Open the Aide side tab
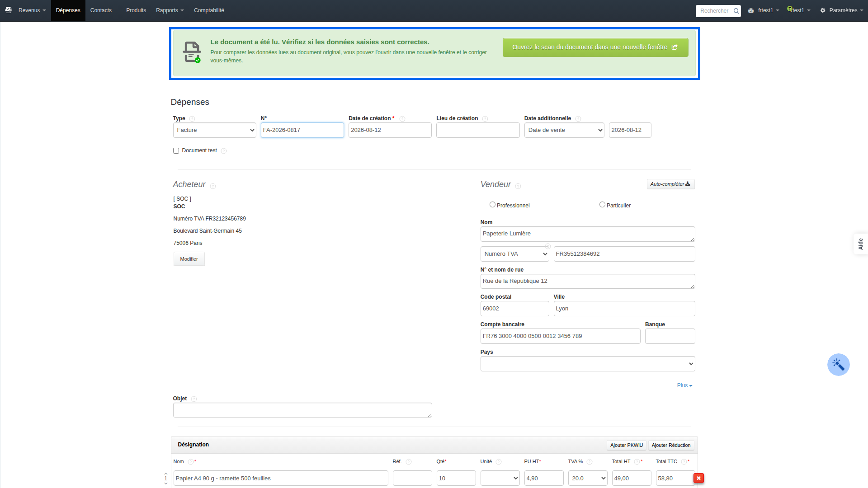This screenshot has height=488, width=868. 860,244
